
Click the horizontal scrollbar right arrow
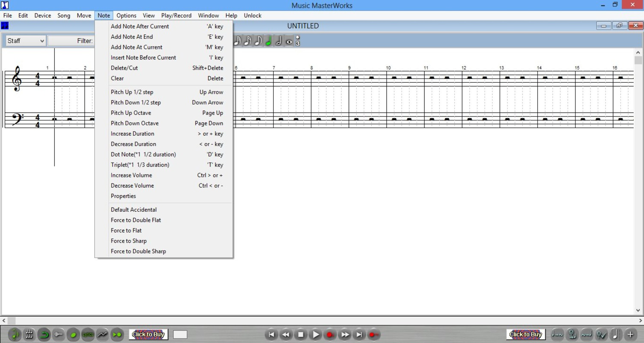(641, 320)
